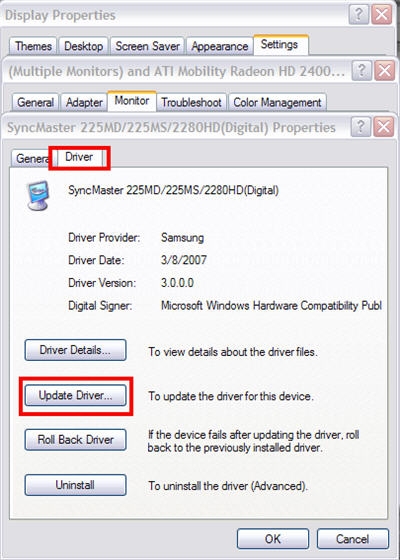The height and width of the screenshot is (560, 400).
Task: Click the Update Driver... button
Action: click(75, 395)
